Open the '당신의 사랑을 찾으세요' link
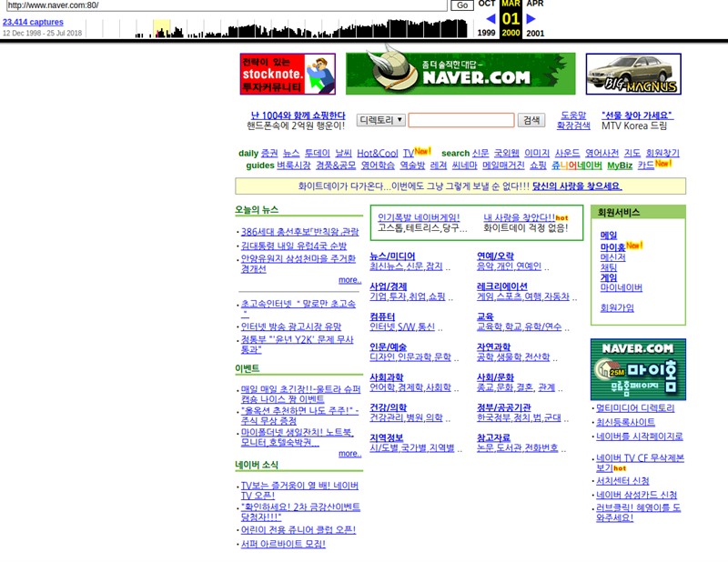Image resolution: width=728 pixels, height=562 pixels. [577, 186]
